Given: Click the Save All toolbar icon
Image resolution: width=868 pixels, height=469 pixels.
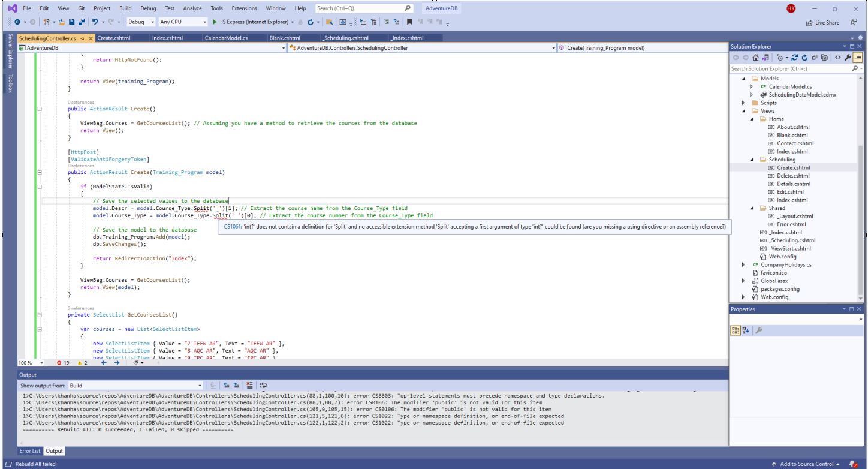Looking at the screenshot, I should (82, 22).
